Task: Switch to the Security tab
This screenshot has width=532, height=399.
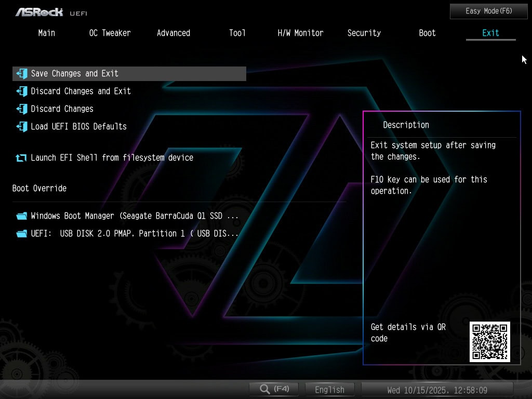Action: click(x=364, y=33)
